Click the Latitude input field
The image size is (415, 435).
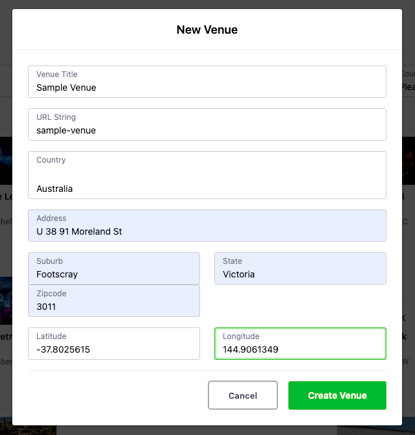tap(114, 343)
